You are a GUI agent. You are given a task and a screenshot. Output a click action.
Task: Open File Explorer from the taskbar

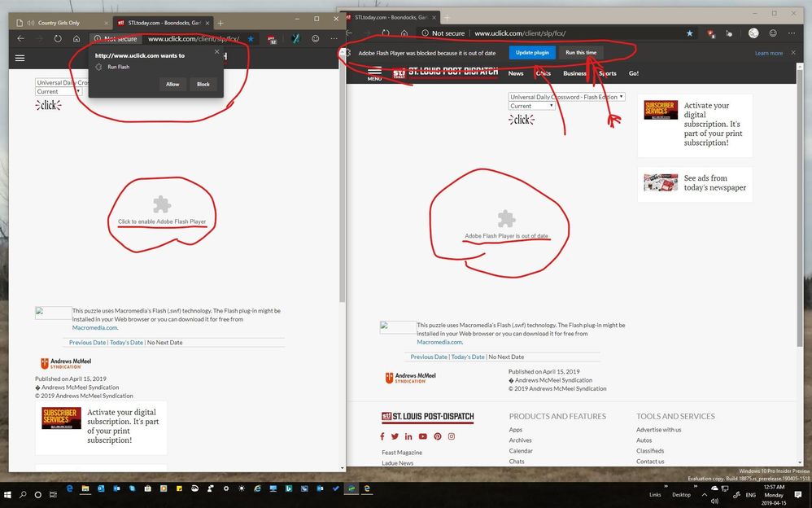pos(85,488)
